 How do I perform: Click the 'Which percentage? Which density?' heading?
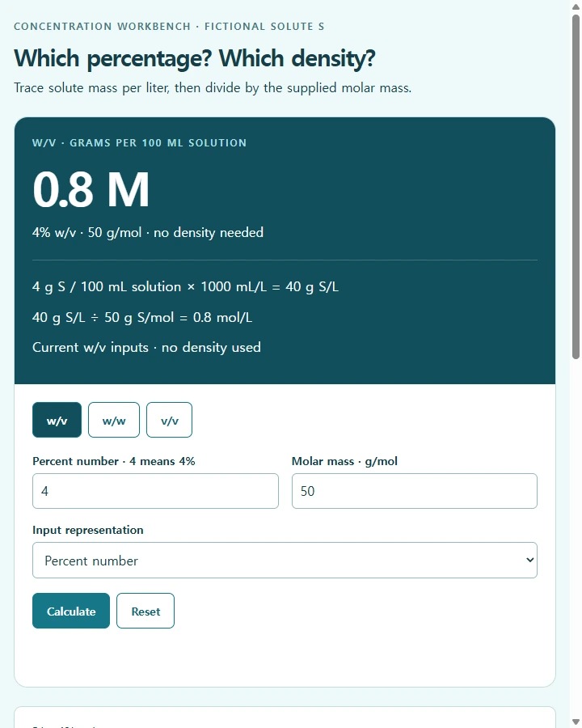[195, 58]
